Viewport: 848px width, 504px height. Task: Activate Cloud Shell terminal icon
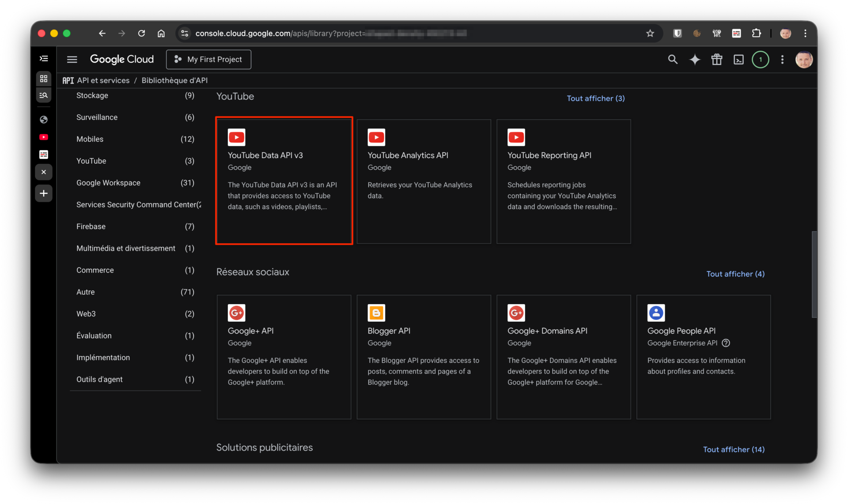(x=738, y=59)
